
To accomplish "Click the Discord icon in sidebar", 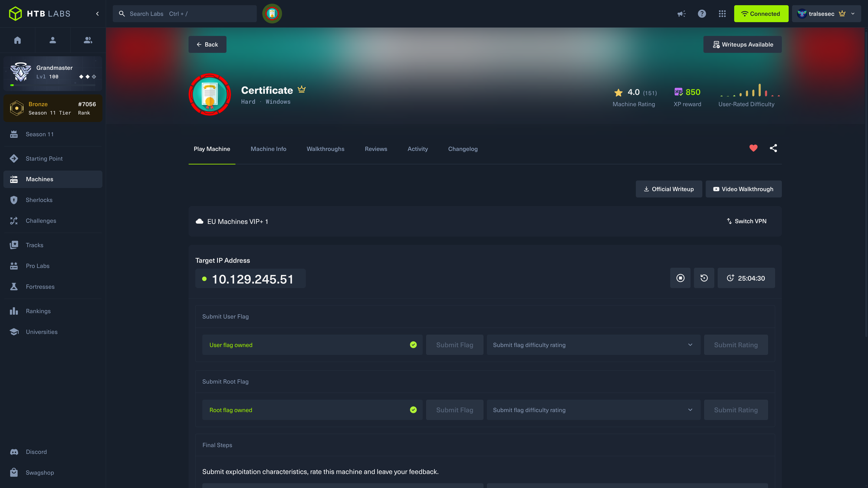I will [14, 452].
